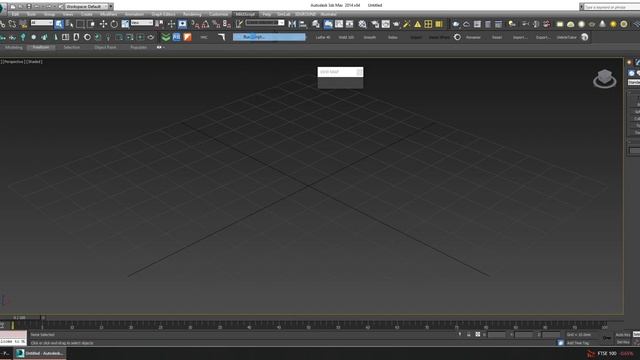This screenshot has height=360, width=640.
Task: Open the Edit menu
Action: [x=15, y=14]
